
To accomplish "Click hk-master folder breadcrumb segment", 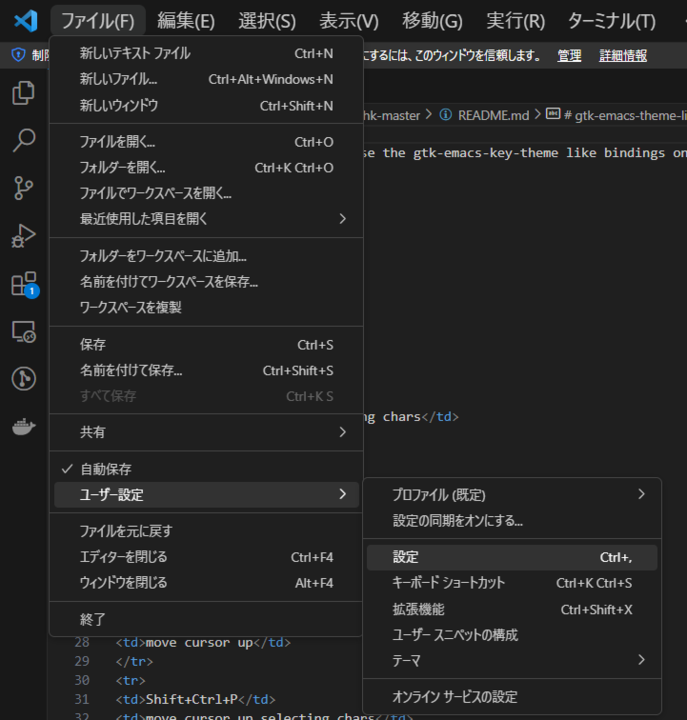I will tap(391, 115).
